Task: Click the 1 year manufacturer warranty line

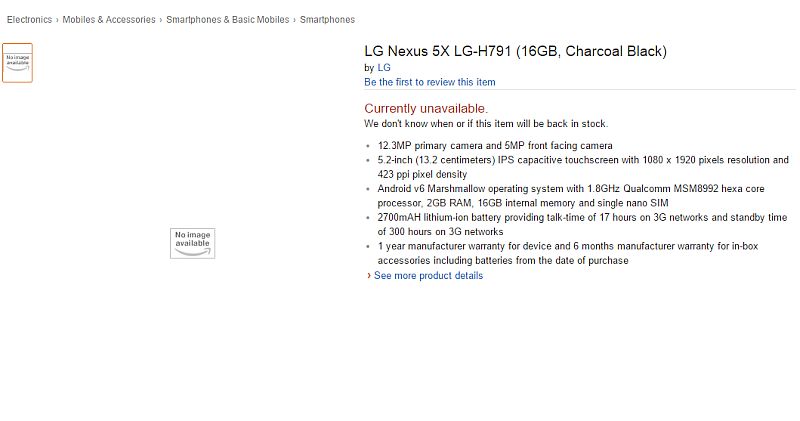Action: tap(568, 253)
